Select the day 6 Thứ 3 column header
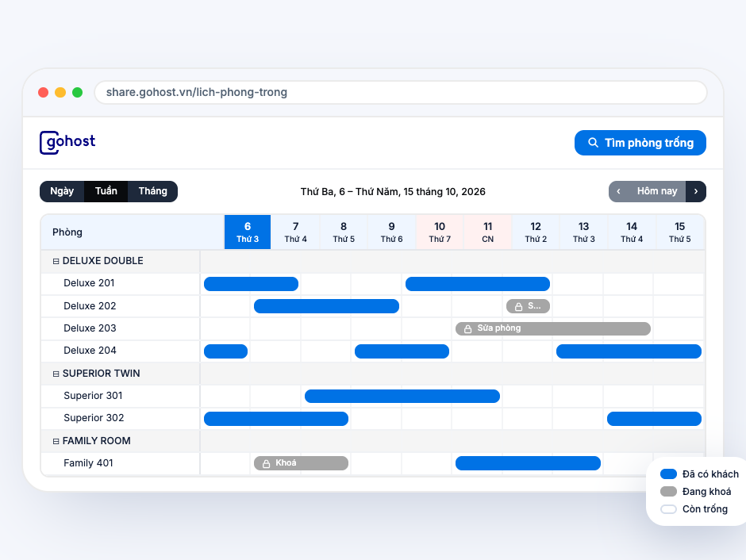 tap(248, 232)
